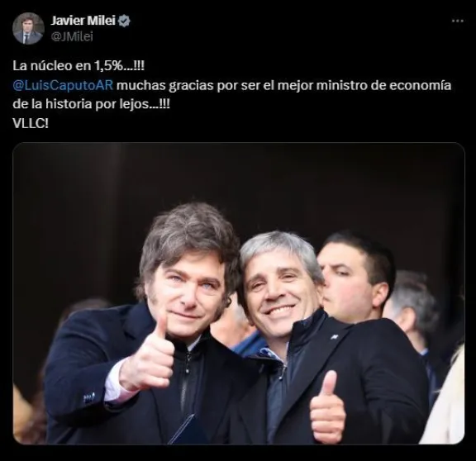Image resolution: width=476 pixels, height=461 pixels.
Task: Click the Javier Milei display name
Action: pyautogui.click(x=83, y=21)
